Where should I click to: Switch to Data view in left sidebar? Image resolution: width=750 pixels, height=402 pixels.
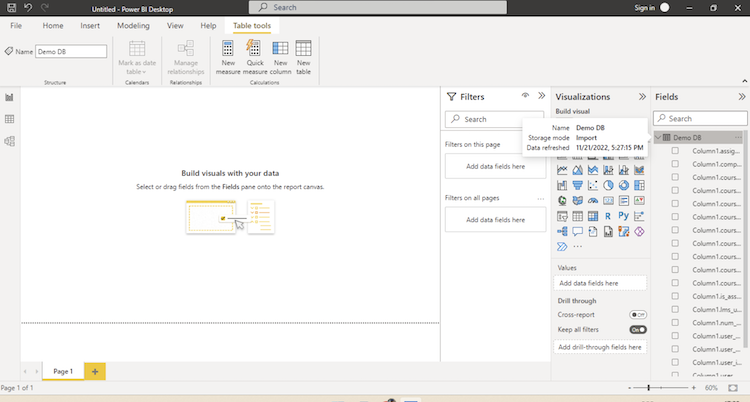pyautogui.click(x=10, y=119)
